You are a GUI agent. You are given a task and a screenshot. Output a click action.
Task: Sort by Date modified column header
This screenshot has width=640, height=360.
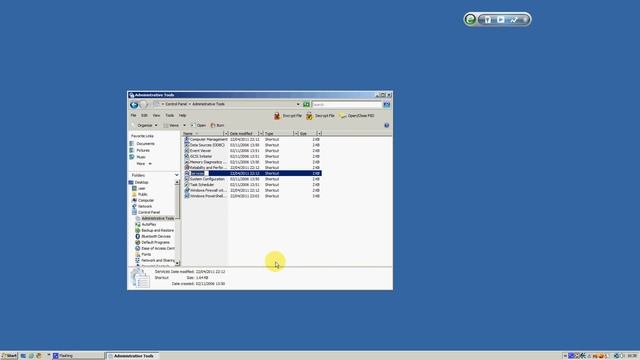point(243,134)
